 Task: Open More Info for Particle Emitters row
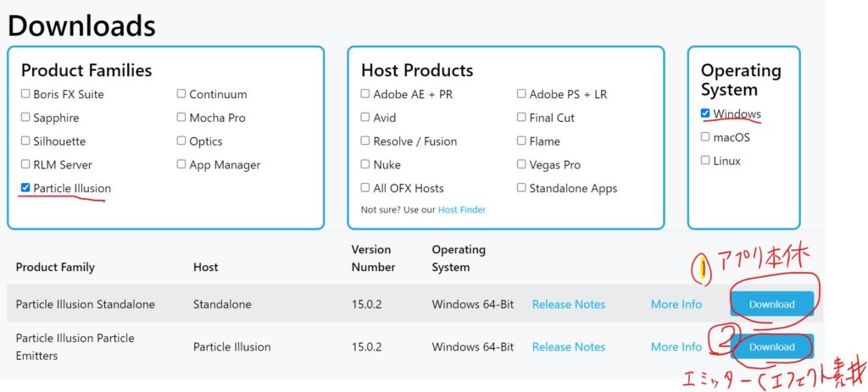pos(676,346)
